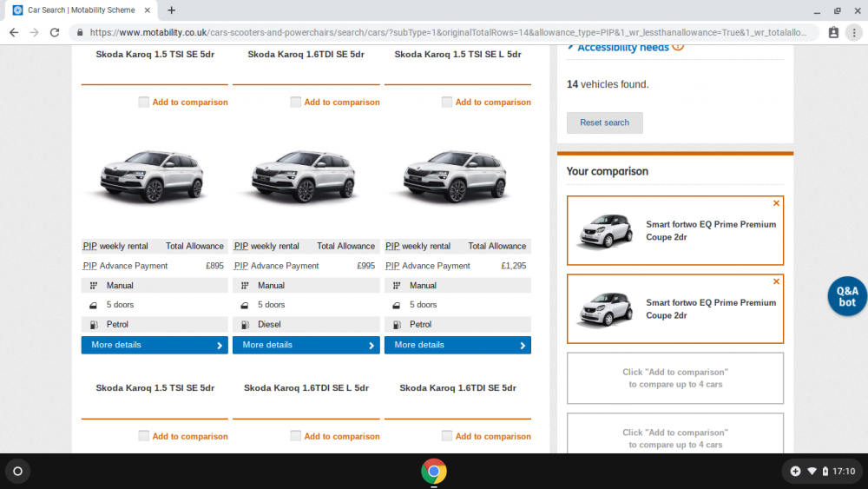This screenshot has height=489, width=868.
Task: Click the first empty comparison slot
Action: point(675,378)
